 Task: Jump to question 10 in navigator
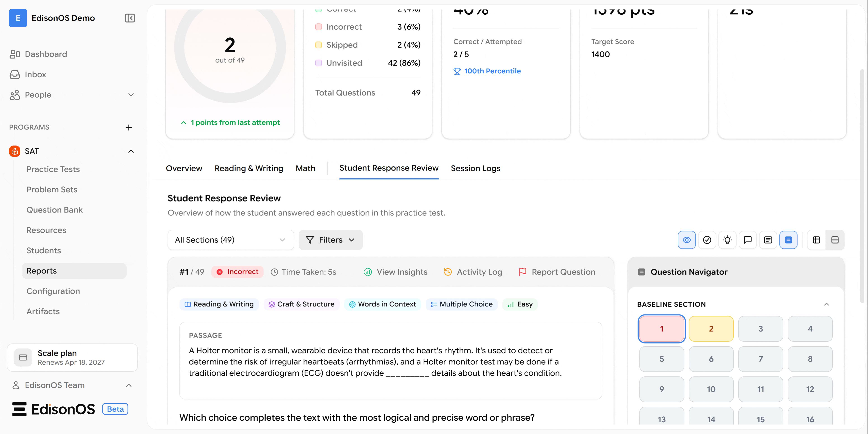click(711, 389)
